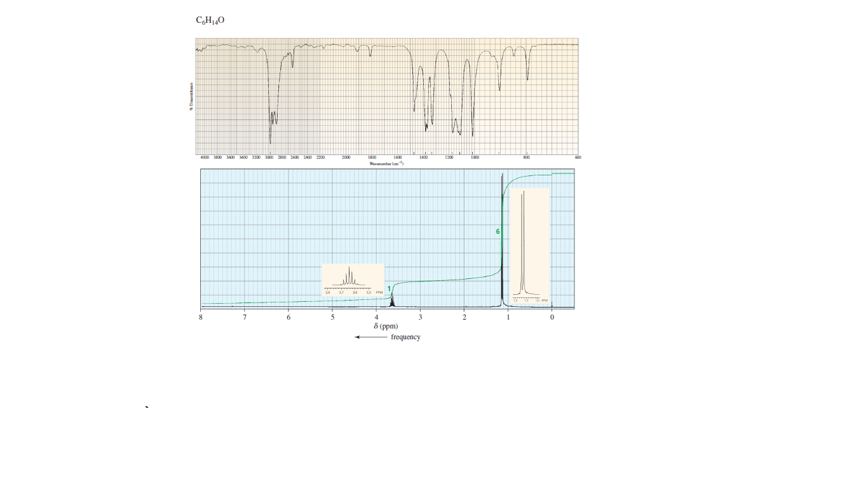
Task: Click the 1200 wavenumber tick on IR axis
Action: click(449, 157)
